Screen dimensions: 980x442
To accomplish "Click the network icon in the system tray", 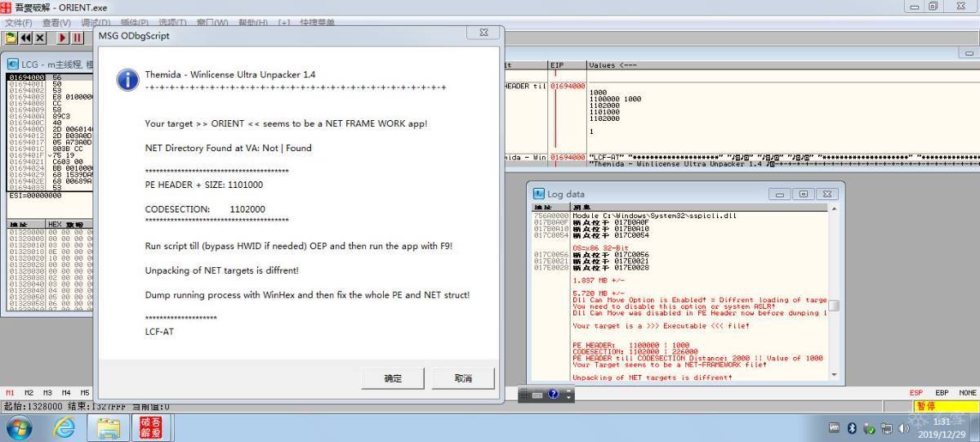I will pyautogui.click(x=887, y=428).
